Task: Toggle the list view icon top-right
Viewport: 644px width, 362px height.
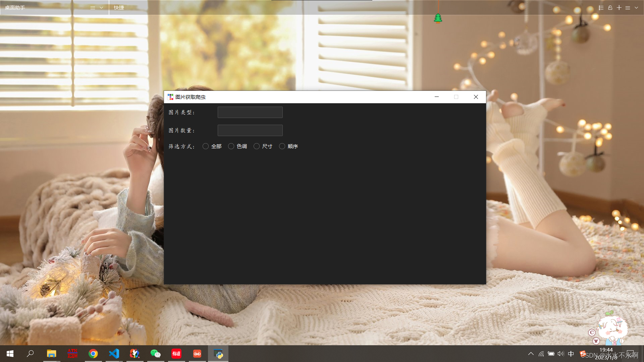Action: pyautogui.click(x=601, y=8)
